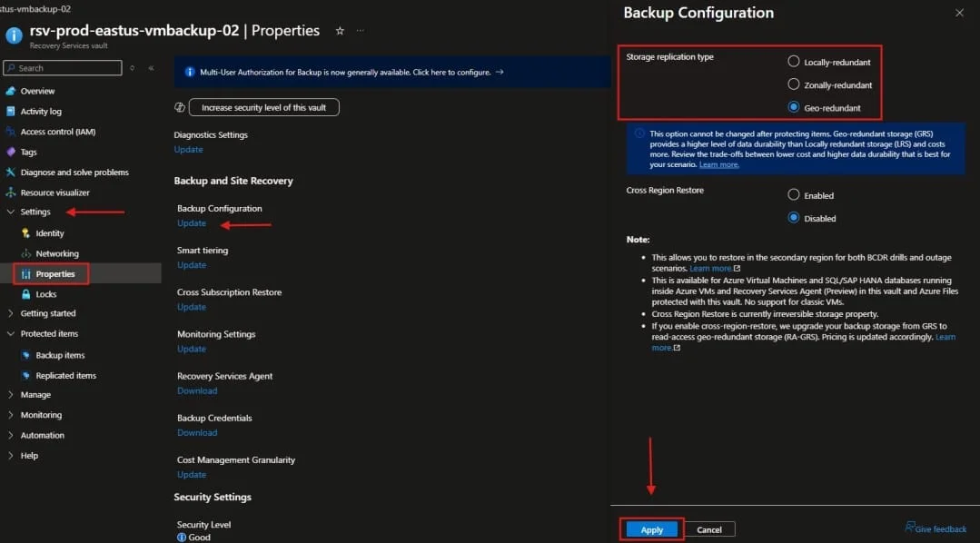The image size is (980, 543).
Task: Open the ellipsis more options menu
Action: [x=360, y=31]
